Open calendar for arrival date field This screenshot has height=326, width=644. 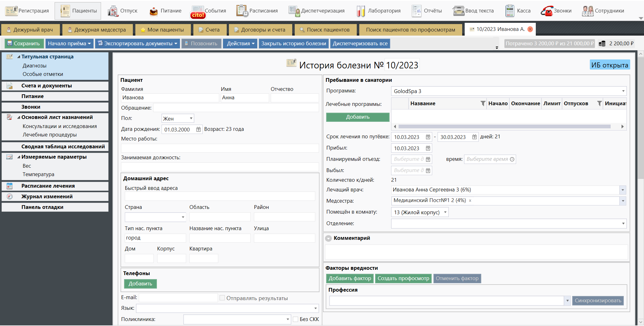(x=428, y=148)
